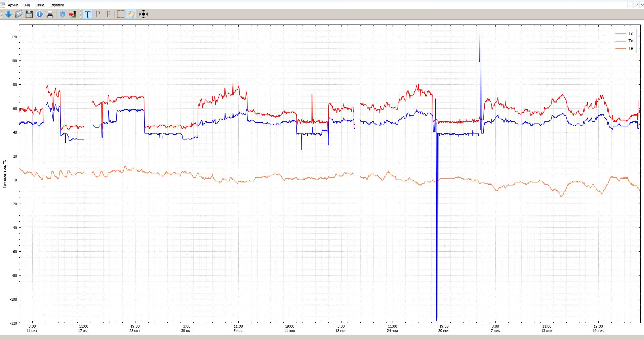Toggle the P graph mode button
The width and height of the screenshot is (644, 340).
coord(98,14)
